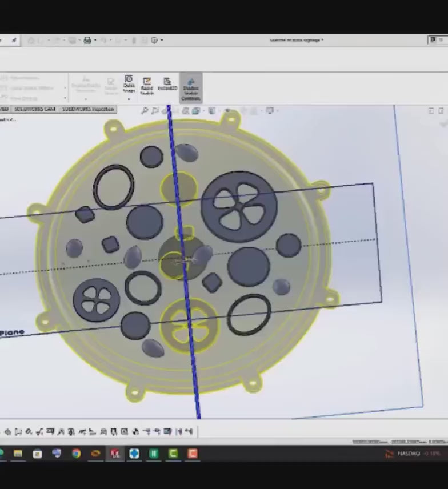Screen dimensions: 448x489
Task: Open the View Orientation cube icon
Action: coord(196,111)
